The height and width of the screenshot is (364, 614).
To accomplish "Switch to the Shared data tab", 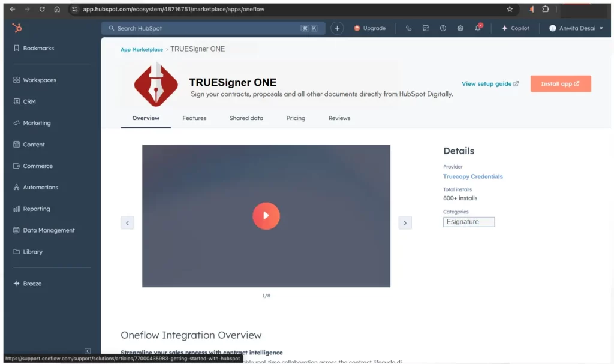I will pos(246,118).
